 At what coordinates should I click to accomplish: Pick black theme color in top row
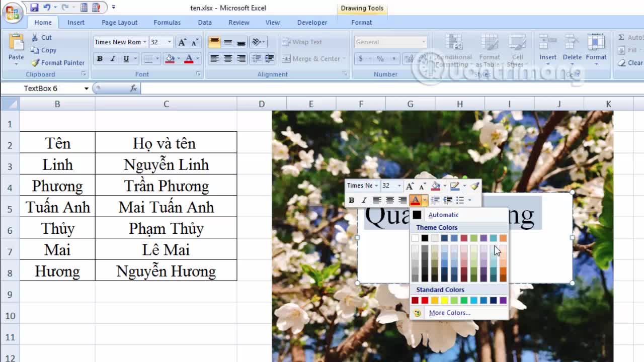point(425,238)
